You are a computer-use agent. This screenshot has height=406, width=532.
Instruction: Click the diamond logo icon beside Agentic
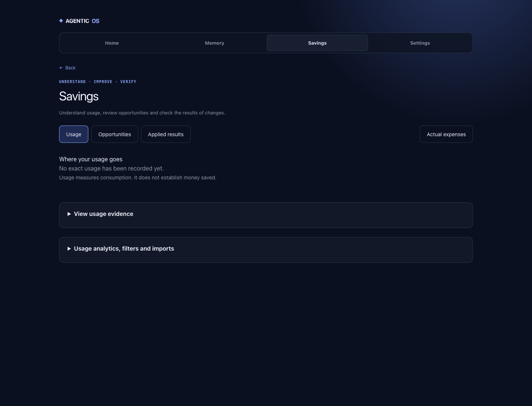tap(61, 21)
